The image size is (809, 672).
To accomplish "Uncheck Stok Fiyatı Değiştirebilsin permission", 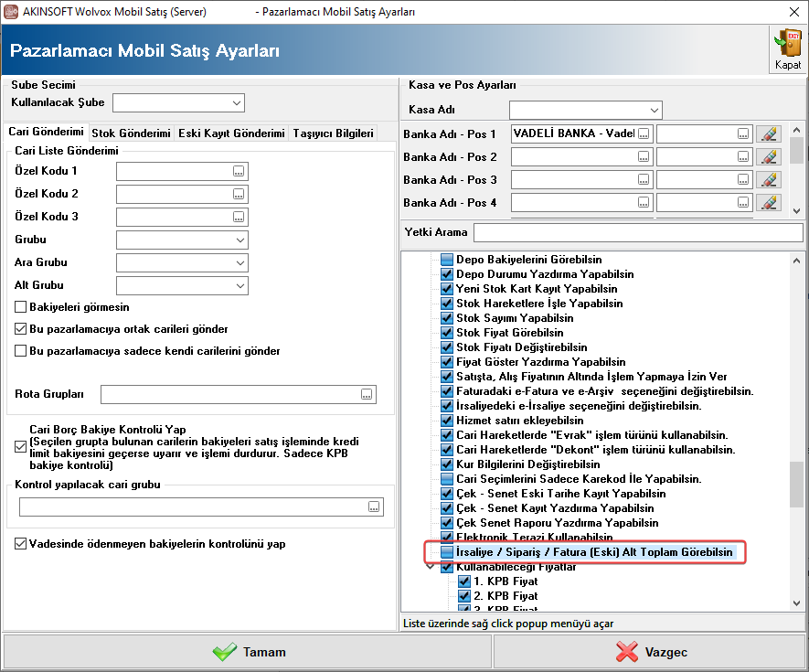I will point(447,347).
